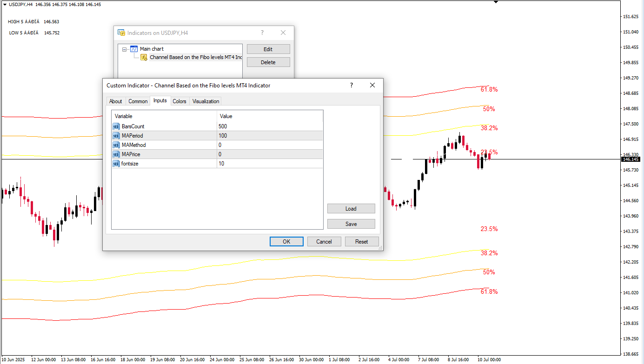
Task: Click the fontsize variable icon
Action: coord(116,164)
